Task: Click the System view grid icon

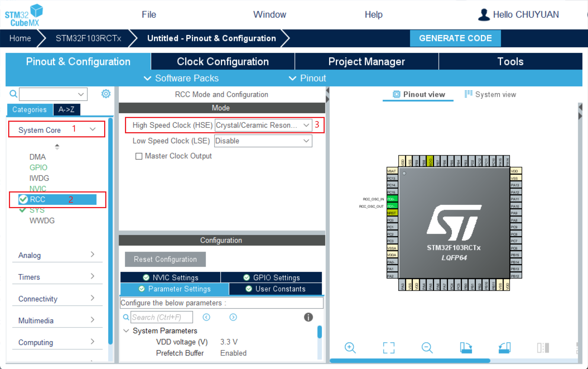Action: coord(468,94)
